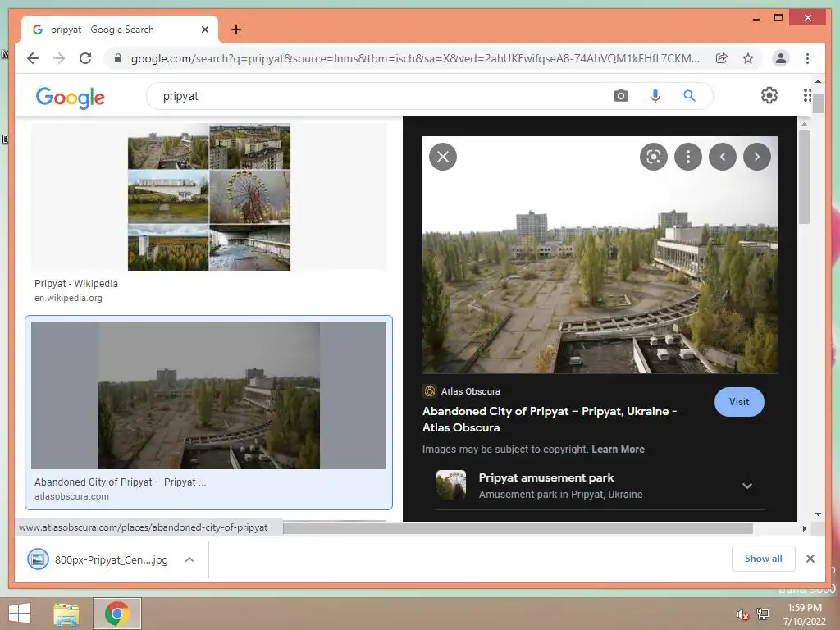Show next image with right chevron

757,157
